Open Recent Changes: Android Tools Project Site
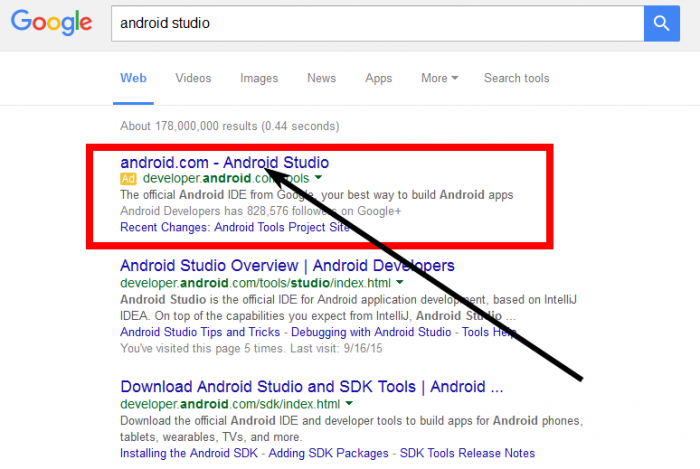 [235, 227]
